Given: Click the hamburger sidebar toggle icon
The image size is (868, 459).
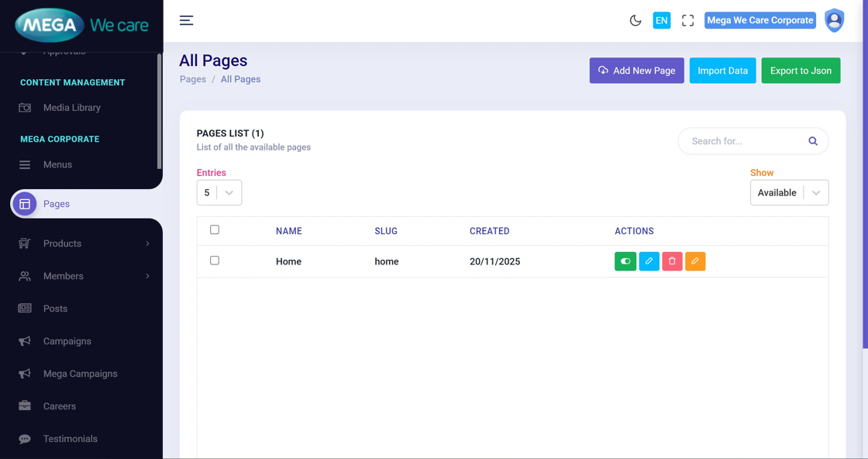Looking at the screenshot, I should pyautogui.click(x=186, y=20).
